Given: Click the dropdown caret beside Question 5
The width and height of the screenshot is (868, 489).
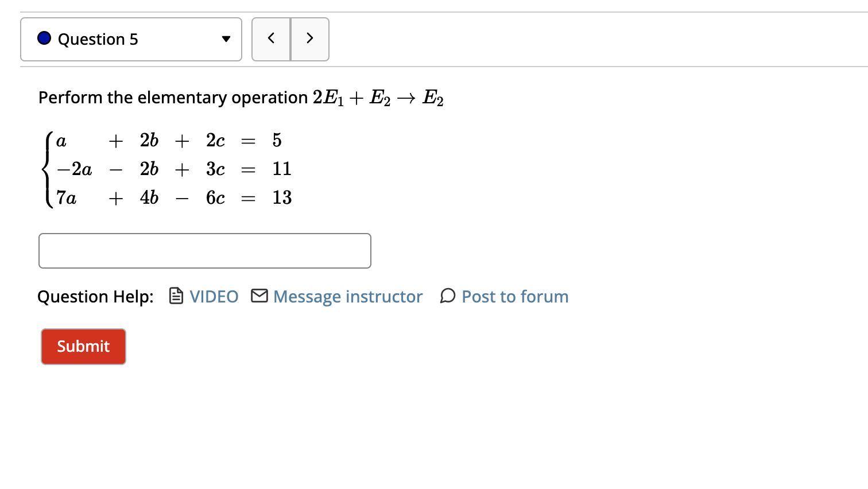Looking at the screenshot, I should click(x=226, y=38).
